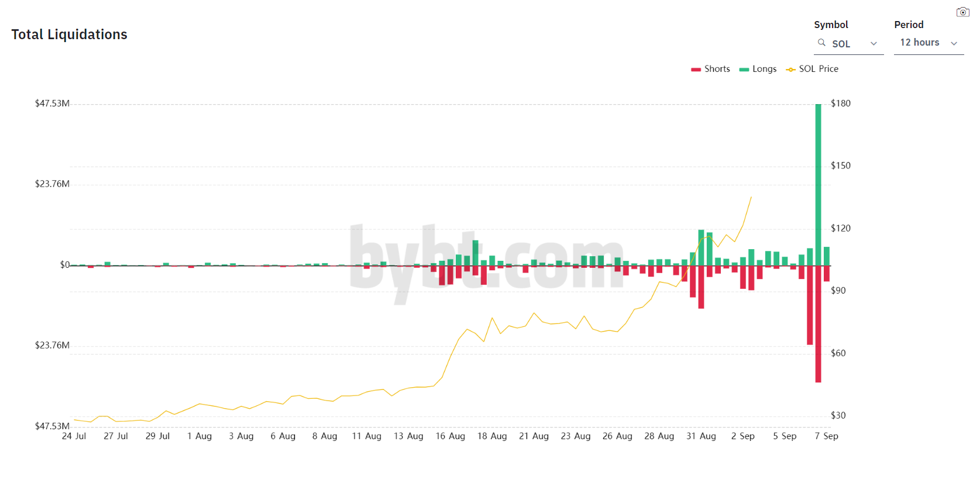Viewport: 980px width, 493px height.
Task: Click the 18 Aug date label
Action: 492,436
